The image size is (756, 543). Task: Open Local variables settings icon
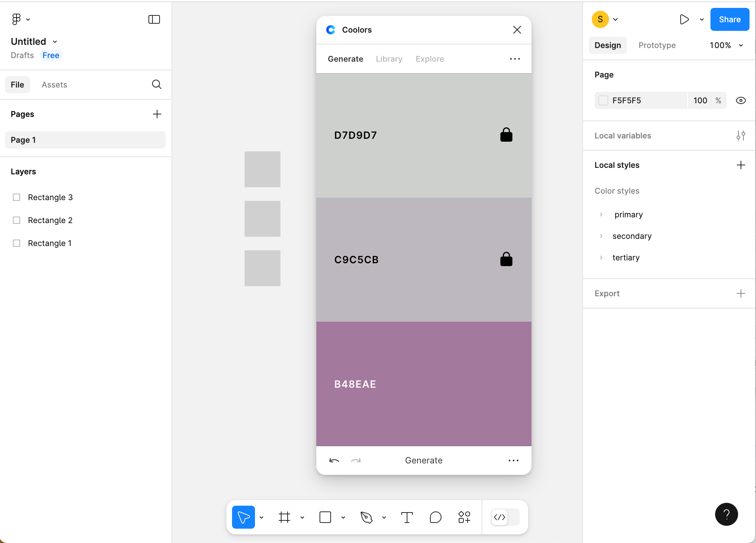741,136
